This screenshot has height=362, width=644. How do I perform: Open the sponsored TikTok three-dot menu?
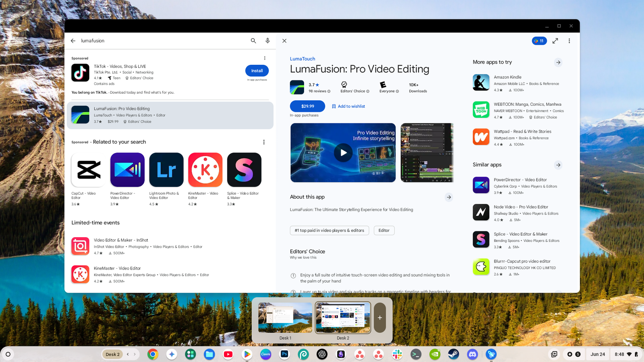click(265, 58)
